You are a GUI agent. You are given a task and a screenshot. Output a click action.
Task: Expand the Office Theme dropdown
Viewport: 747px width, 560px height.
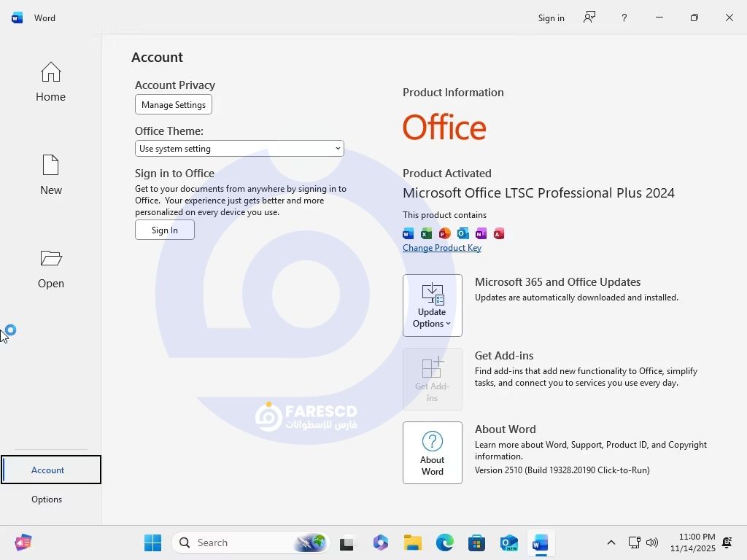239,149
